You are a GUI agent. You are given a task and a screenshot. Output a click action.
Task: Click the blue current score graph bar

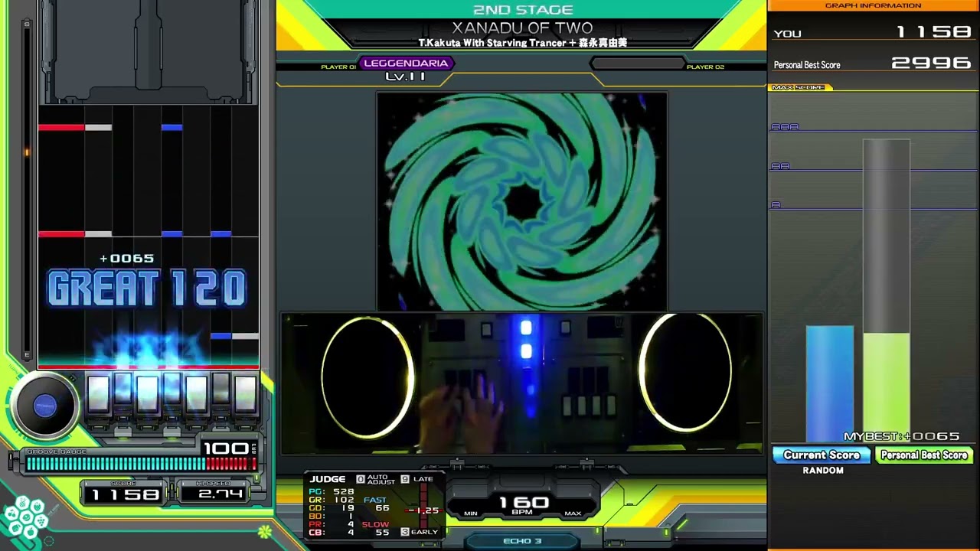(830, 383)
